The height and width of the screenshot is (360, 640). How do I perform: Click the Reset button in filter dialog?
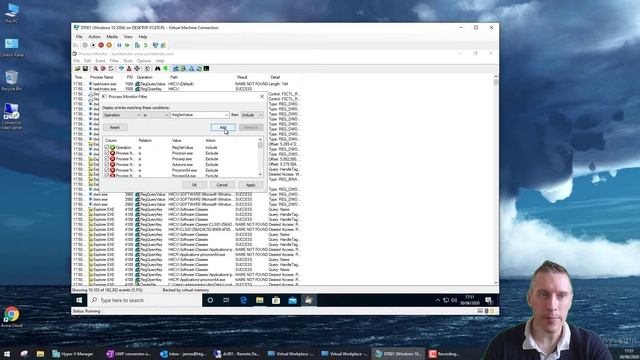coord(115,127)
